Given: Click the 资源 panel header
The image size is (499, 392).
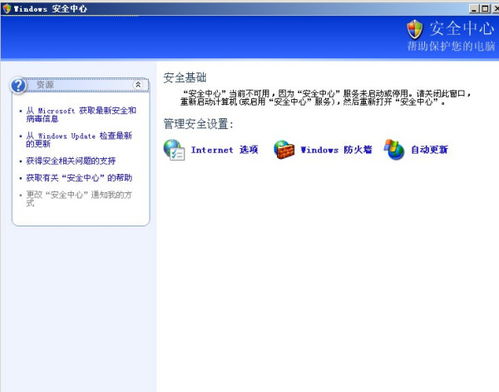Looking at the screenshot, I should coord(80,85).
